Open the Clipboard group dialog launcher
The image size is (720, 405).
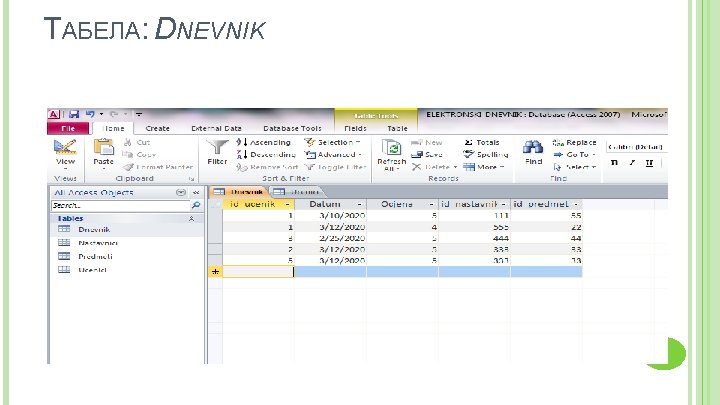coord(191,179)
